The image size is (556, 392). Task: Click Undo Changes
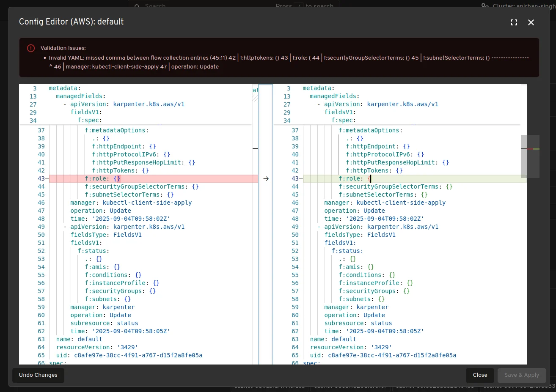tap(38, 375)
